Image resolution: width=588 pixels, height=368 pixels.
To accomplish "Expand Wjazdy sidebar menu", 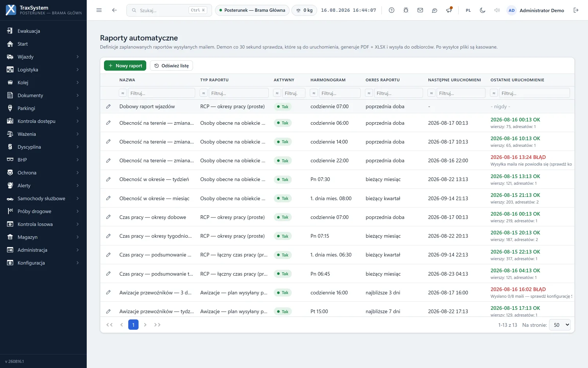I will pos(43,57).
